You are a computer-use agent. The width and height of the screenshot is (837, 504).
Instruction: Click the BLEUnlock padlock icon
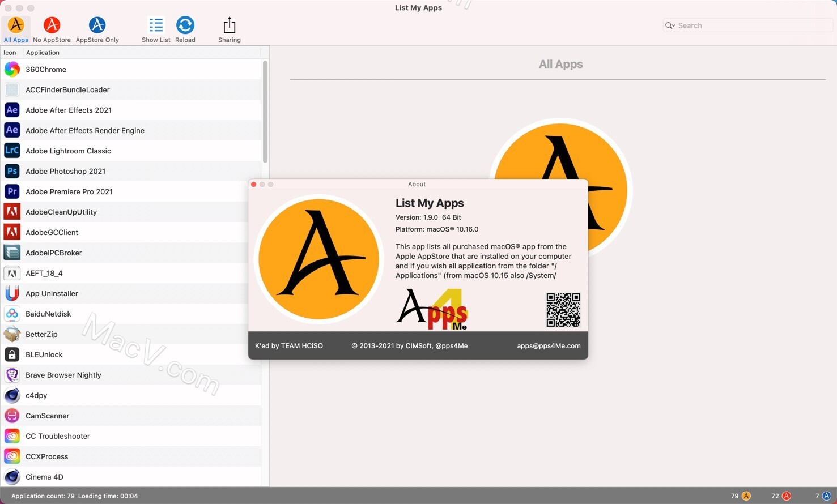pyautogui.click(x=12, y=354)
